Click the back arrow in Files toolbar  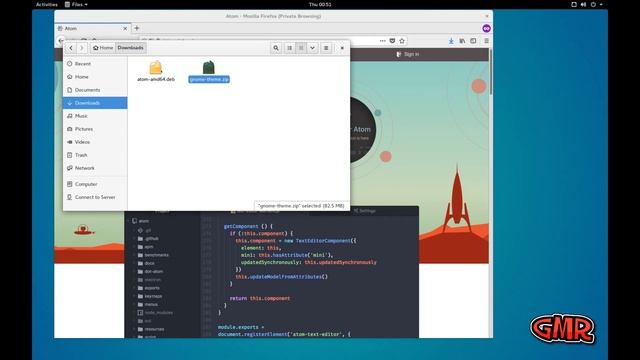tap(71, 48)
